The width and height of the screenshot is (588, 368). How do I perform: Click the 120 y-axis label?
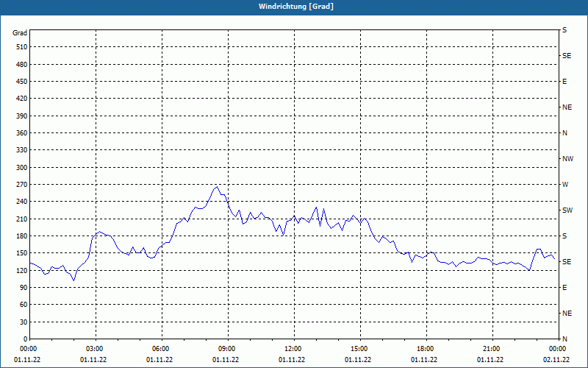pyautogui.click(x=22, y=270)
